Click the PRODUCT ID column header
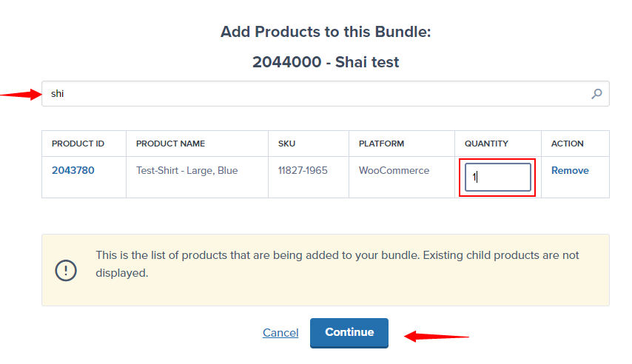Screen dimensions: 632x364 click(x=78, y=144)
